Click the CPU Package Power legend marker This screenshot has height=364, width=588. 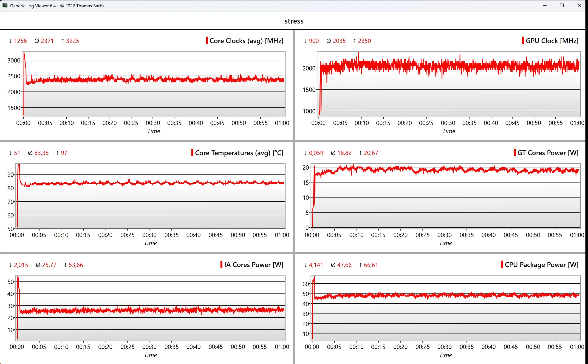502,264
